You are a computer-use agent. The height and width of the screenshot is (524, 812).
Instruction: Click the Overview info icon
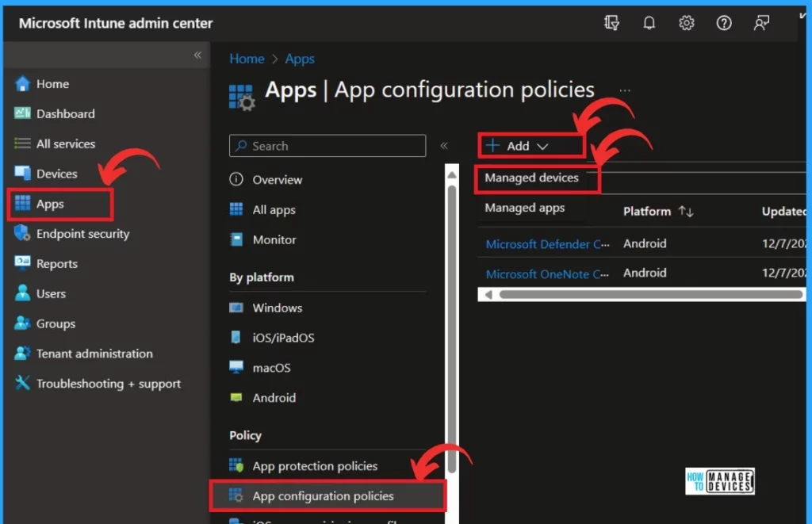click(x=236, y=179)
